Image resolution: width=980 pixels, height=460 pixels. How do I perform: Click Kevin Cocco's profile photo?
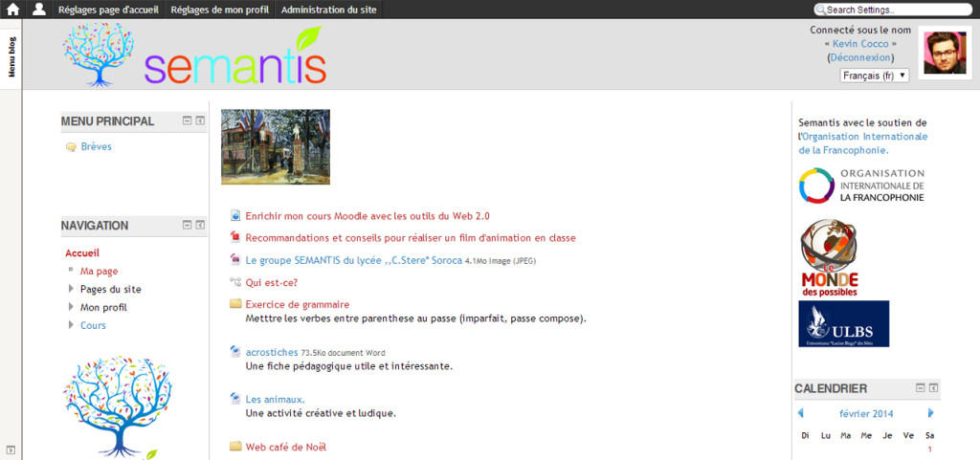pyautogui.click(x=945, y=53)
